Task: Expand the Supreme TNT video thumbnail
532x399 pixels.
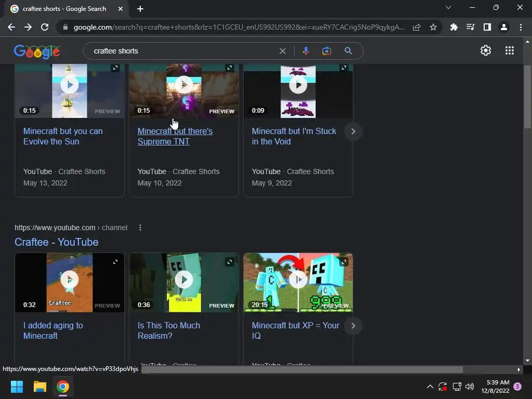Action: coord(230,68)
